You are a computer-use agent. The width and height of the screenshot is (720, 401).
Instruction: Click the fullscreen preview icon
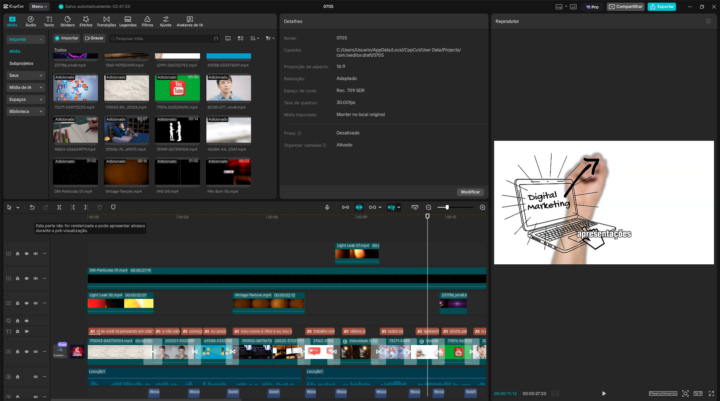711,394
